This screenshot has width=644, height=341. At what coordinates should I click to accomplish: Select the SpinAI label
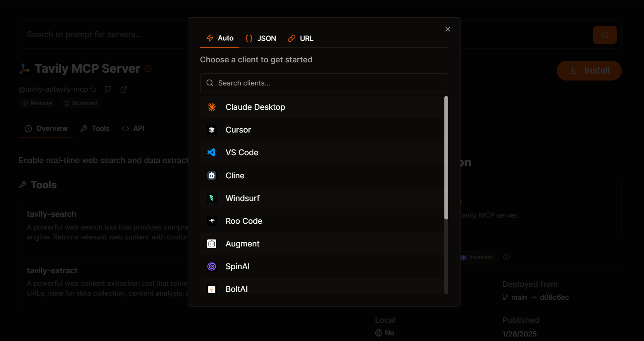[x=238, y=266]
